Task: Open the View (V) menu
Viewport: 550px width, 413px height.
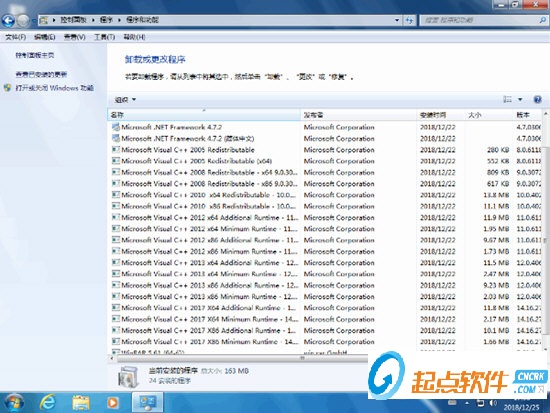Action: click(x=75, y=37)
